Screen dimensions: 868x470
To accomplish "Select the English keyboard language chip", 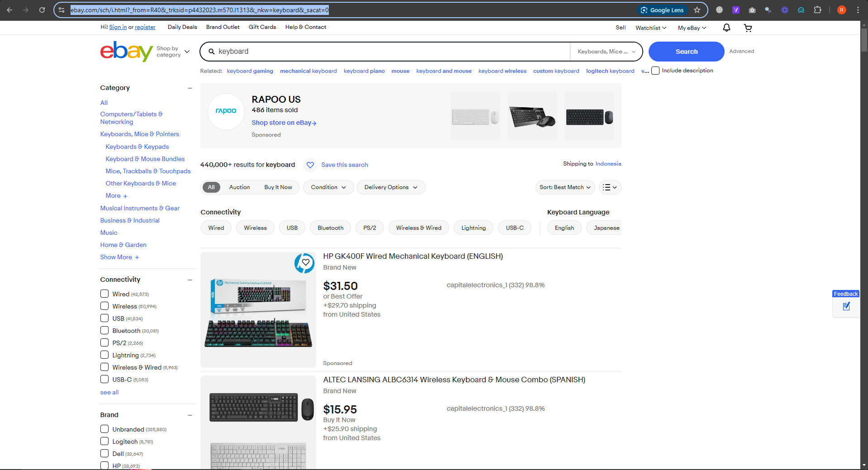I will click(x=564, y=228).
